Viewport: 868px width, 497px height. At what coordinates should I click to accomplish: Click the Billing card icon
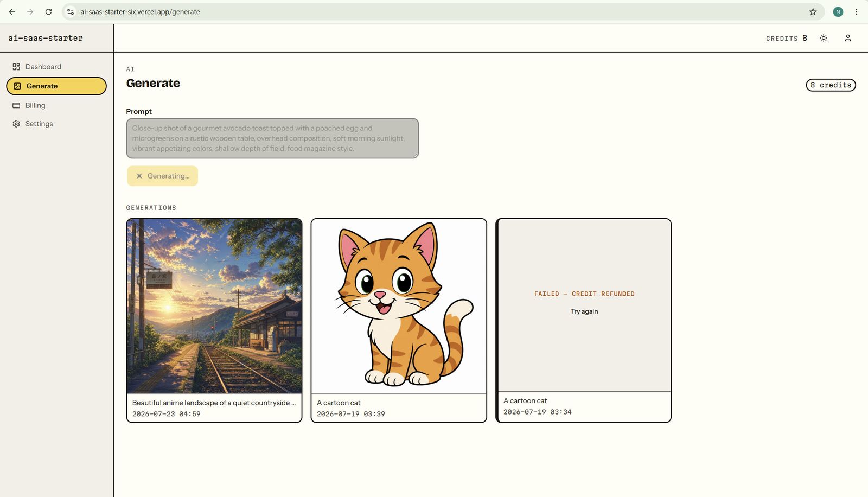click(x=16, y=105)
